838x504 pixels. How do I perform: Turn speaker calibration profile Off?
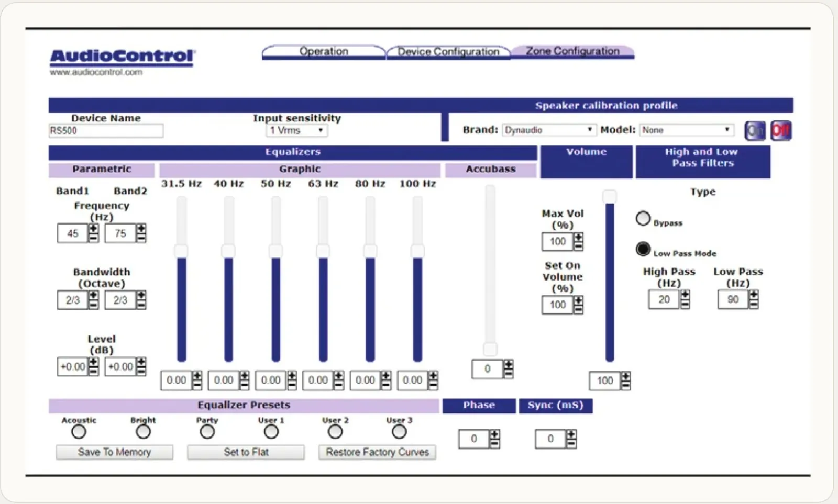[780, 130]
